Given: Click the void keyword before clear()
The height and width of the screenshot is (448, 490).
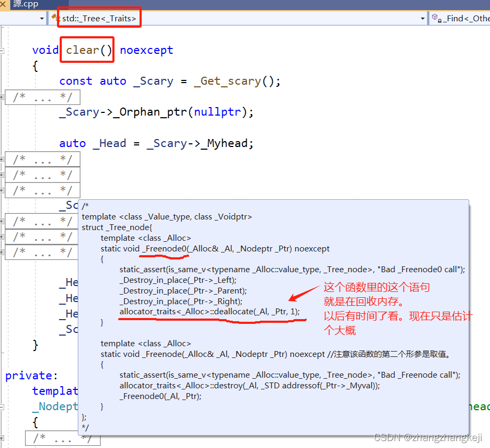Looking at the screenshot, I should (x=46, y=50).
